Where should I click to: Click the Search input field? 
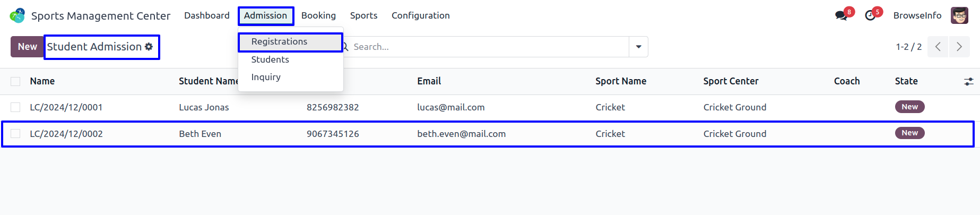tap(487, 47)
